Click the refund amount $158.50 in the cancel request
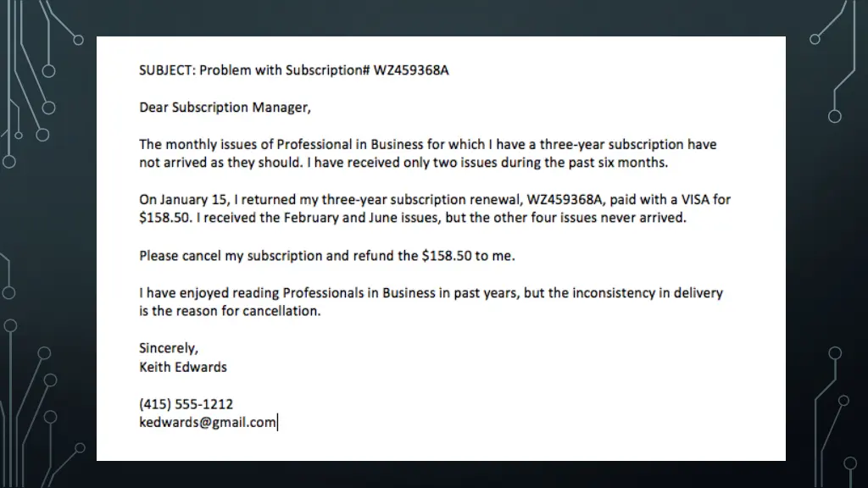 pyautogui.click(x=446, y=256)
